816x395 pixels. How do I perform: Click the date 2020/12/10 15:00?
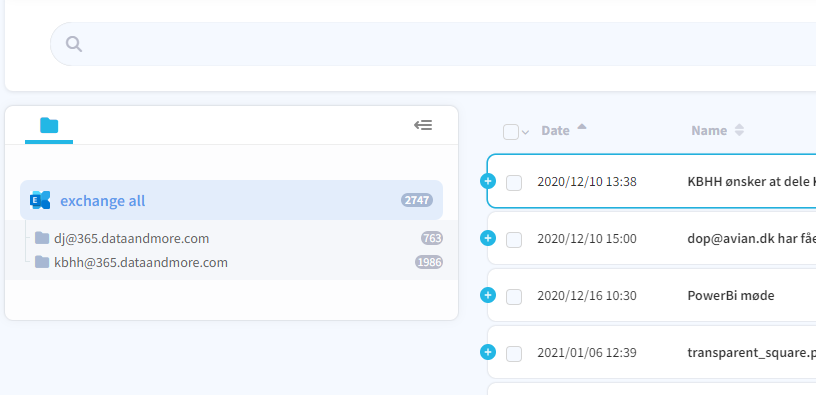tap(587, 239)
